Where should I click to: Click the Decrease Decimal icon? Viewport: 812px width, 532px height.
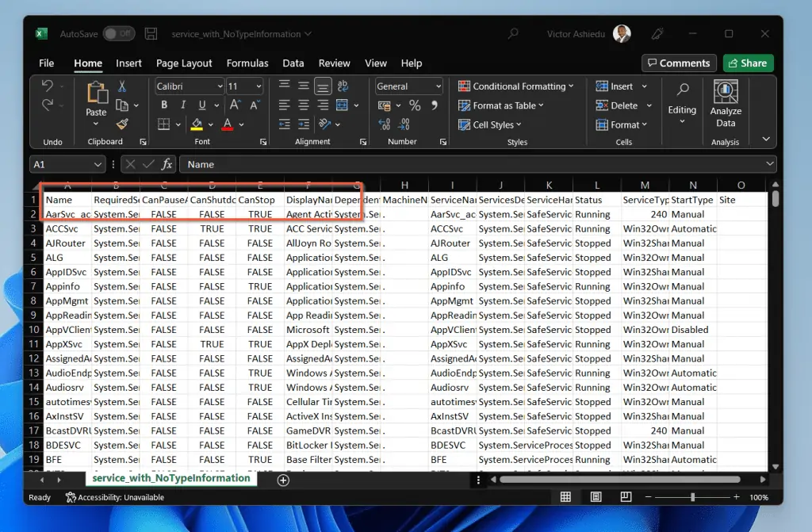[404, 124]
